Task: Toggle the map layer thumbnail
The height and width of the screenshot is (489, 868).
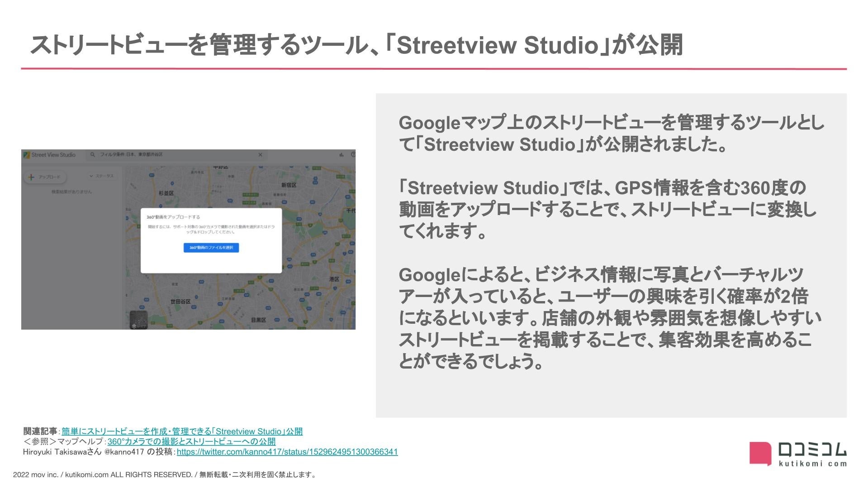Action: pos(138,320)
